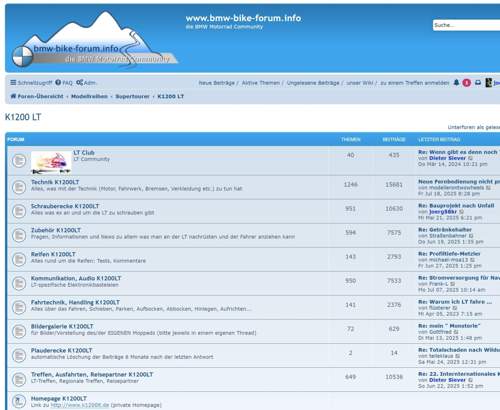
Task: Open the Technik K1200LT forum
Action: coord(55,182)
